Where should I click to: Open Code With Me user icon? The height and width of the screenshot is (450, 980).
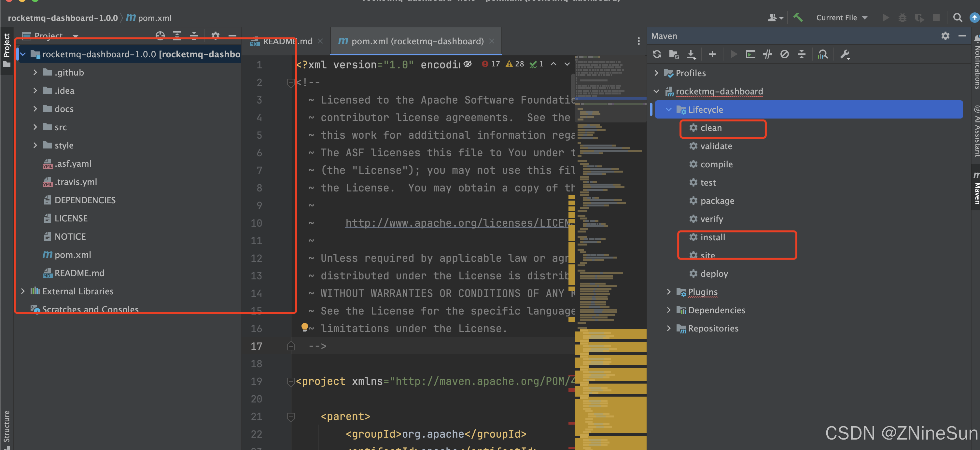pos(775,18)
